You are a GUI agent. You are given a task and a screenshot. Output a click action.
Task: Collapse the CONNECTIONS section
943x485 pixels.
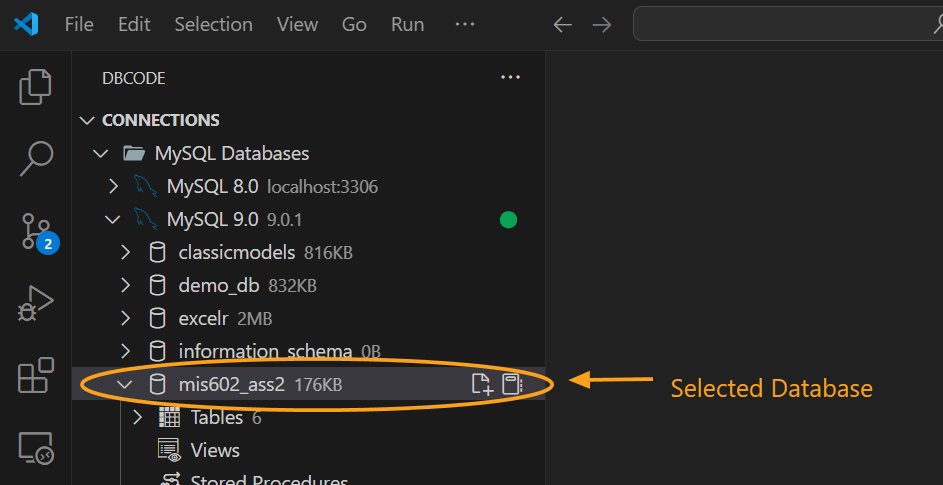(x=87, y=120)
